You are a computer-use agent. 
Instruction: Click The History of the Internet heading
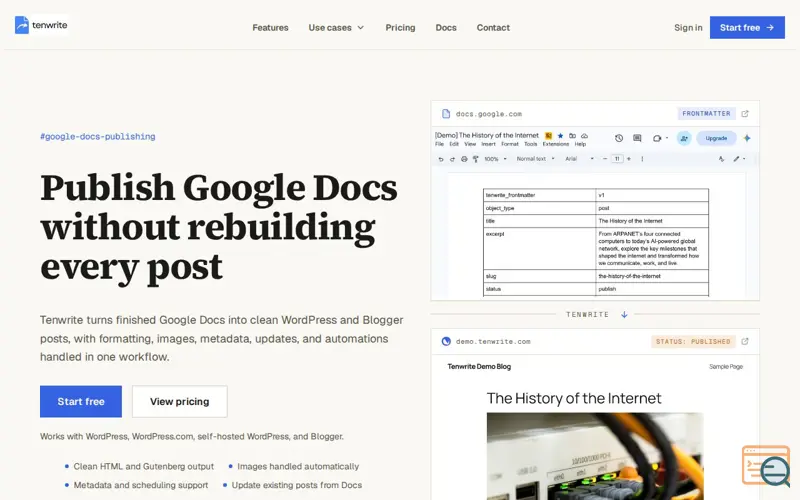click(574, 398)
